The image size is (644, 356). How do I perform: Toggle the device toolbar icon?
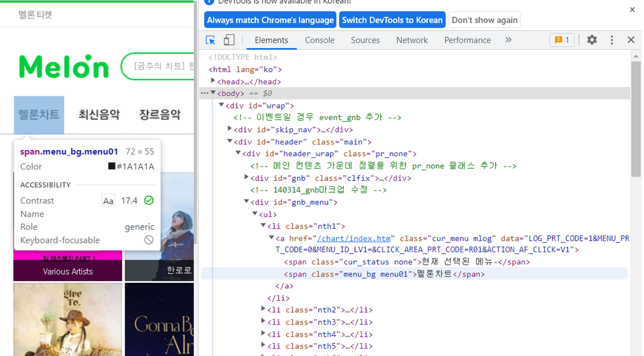pos(229,40)
